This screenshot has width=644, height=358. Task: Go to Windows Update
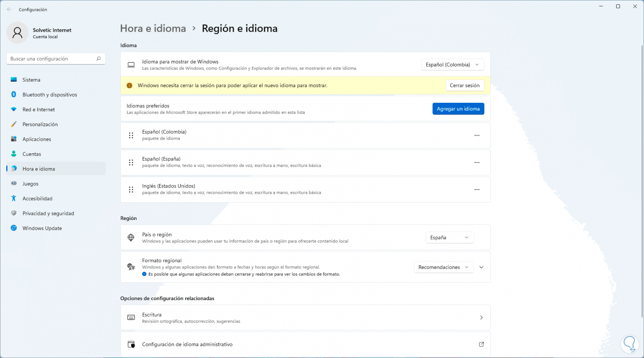[x=56, y=228]
